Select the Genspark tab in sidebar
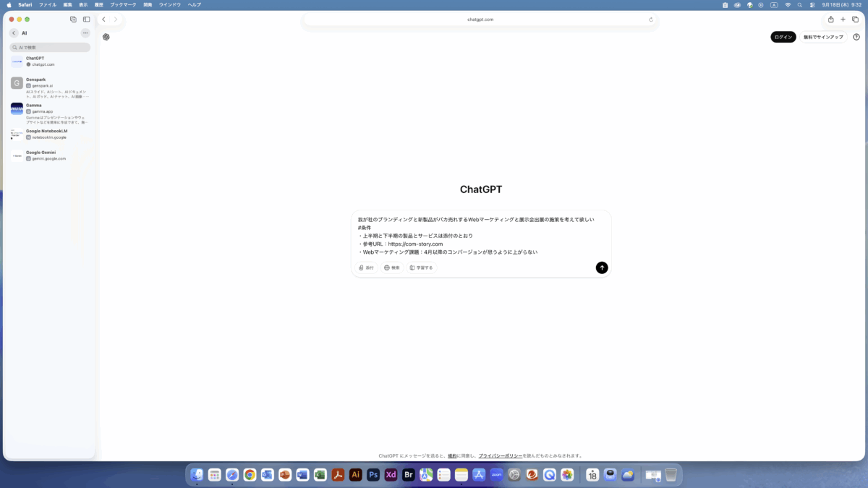 pyautogui.click(x=50, y=87)
